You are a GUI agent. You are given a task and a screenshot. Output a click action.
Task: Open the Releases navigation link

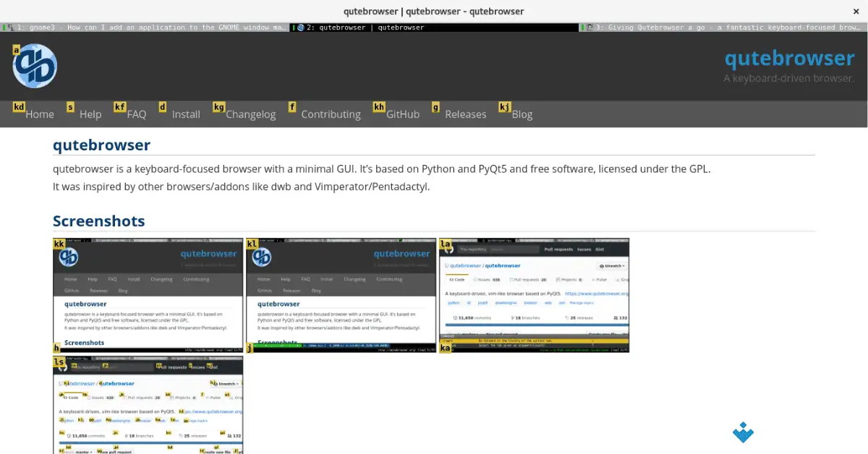465,113
